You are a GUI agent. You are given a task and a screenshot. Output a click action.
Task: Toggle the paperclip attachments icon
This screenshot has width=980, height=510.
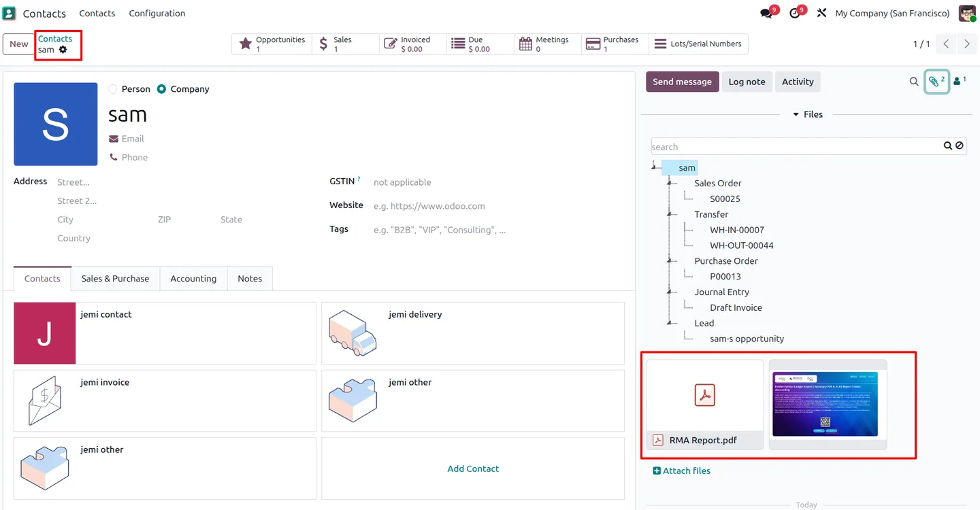[x=936, y=82]
